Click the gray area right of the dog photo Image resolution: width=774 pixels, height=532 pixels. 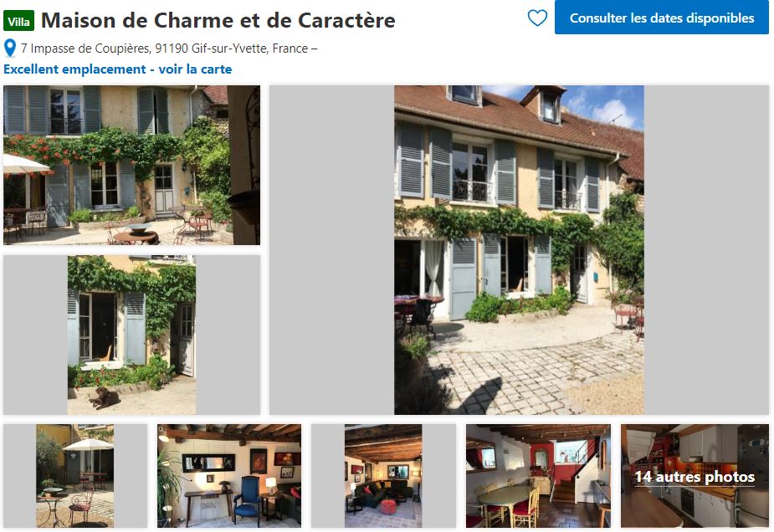click(x=228, y=335)
